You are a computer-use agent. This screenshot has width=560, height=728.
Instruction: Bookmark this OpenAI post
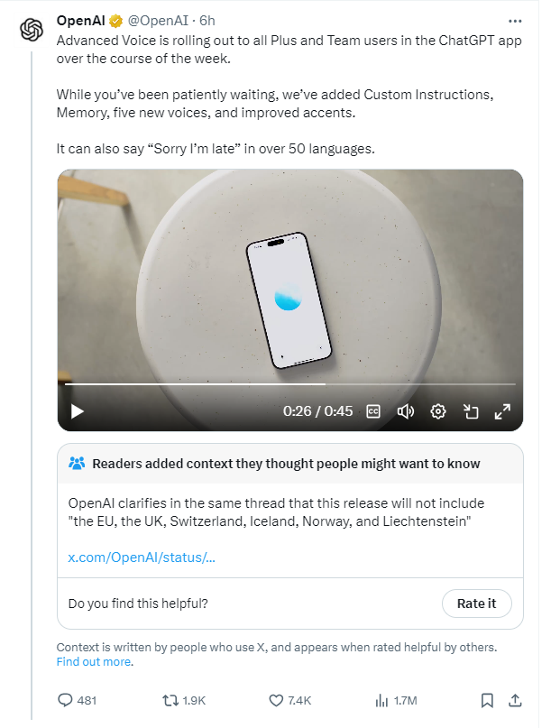pos(487,700)
